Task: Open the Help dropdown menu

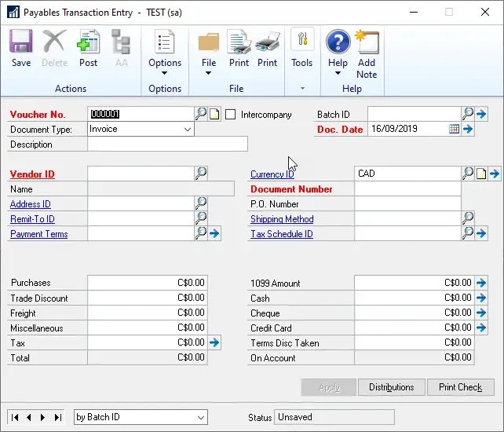Action: (338, 53)
